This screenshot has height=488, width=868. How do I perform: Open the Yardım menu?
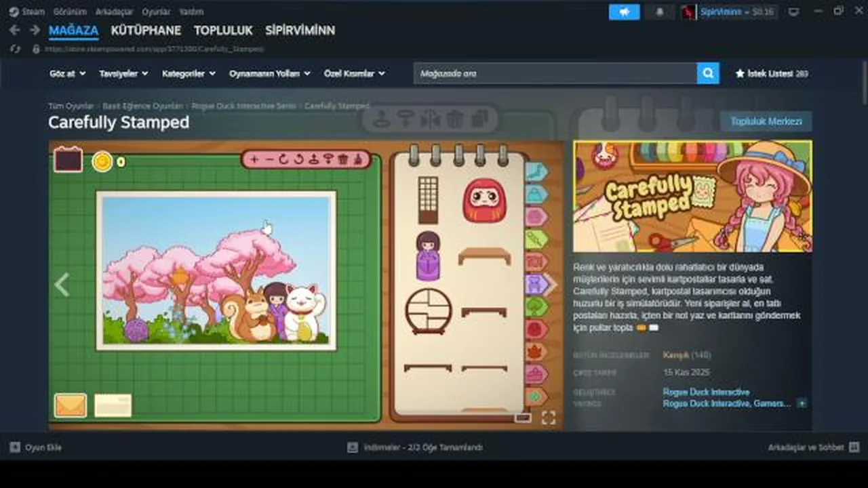[192, 12]
